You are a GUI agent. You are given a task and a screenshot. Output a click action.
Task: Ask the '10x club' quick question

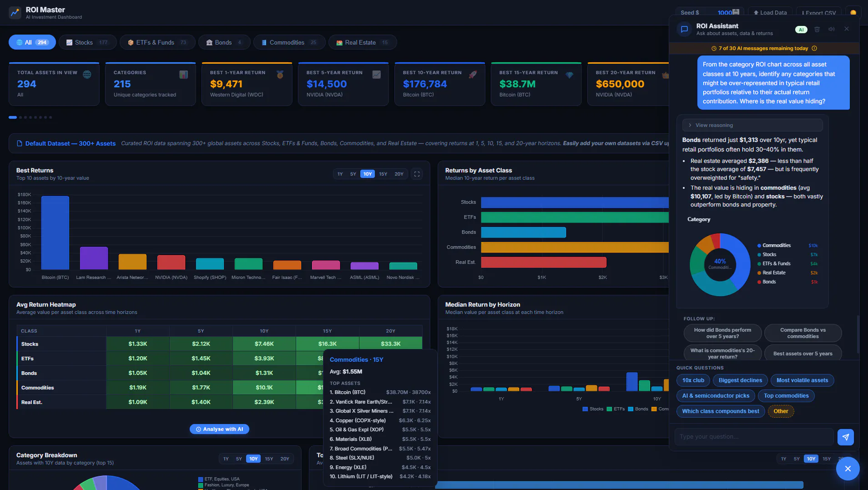pos(693,380)
